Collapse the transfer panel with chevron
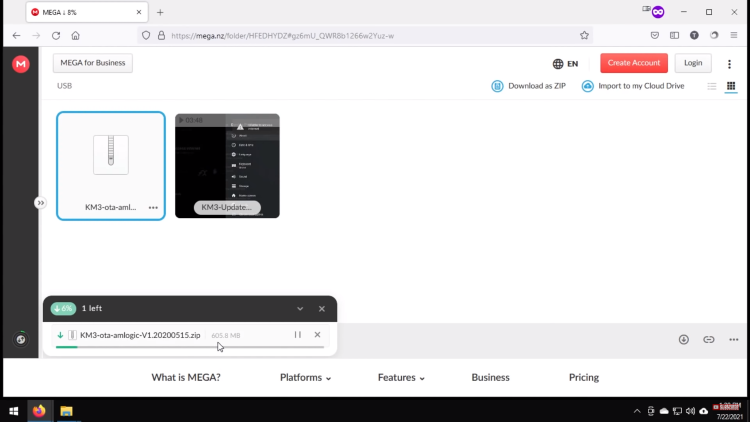The width and height of the screenshot is (750, 422). 300,309
